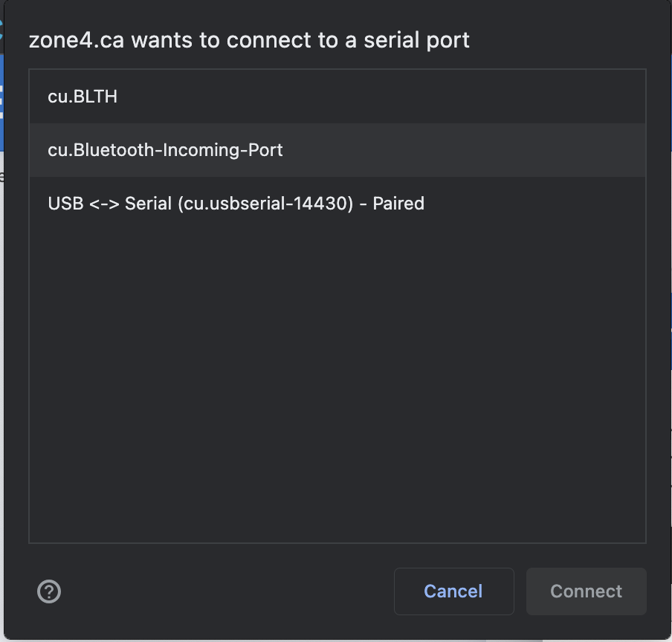Image resolution: width=672 pixels, height=642 pixels.
Task: Click the circled question mark beside Cancel
Action: (49, 591)
